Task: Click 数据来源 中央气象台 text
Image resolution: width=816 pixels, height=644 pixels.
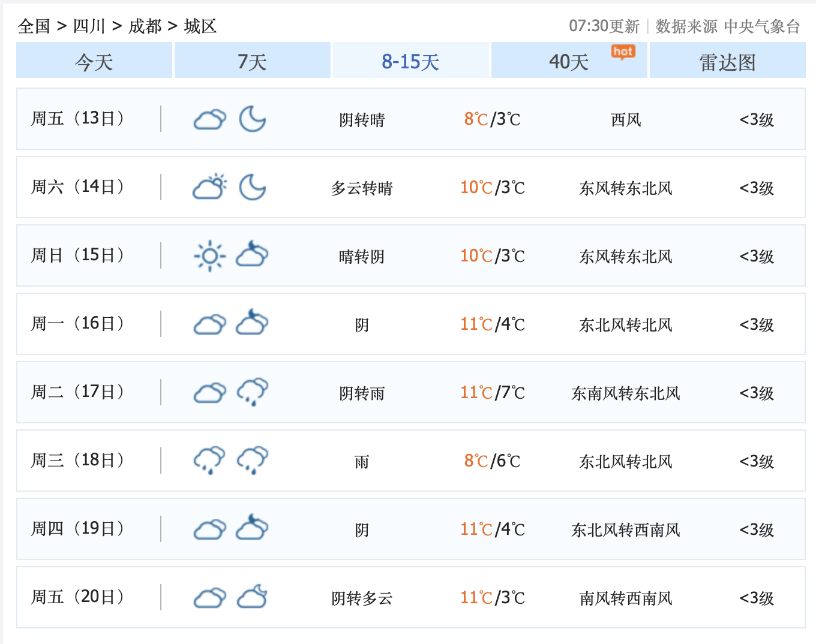Action: (728, 26)
